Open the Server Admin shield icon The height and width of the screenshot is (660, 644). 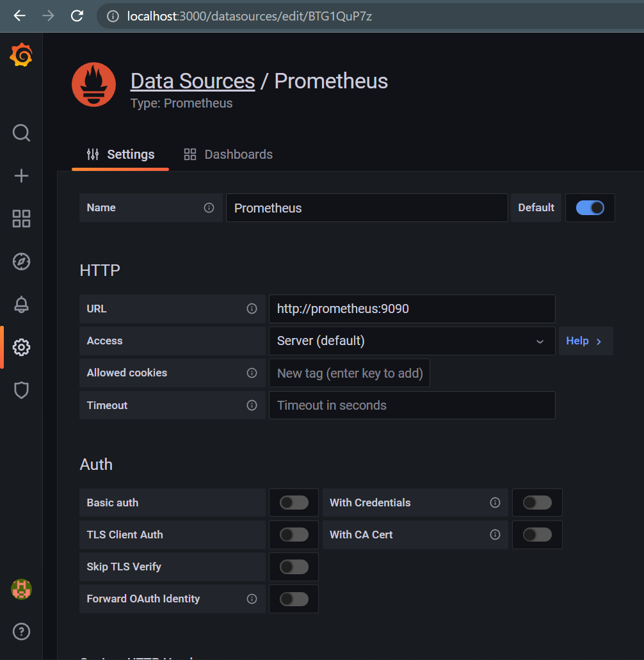[x=21, y=390]
